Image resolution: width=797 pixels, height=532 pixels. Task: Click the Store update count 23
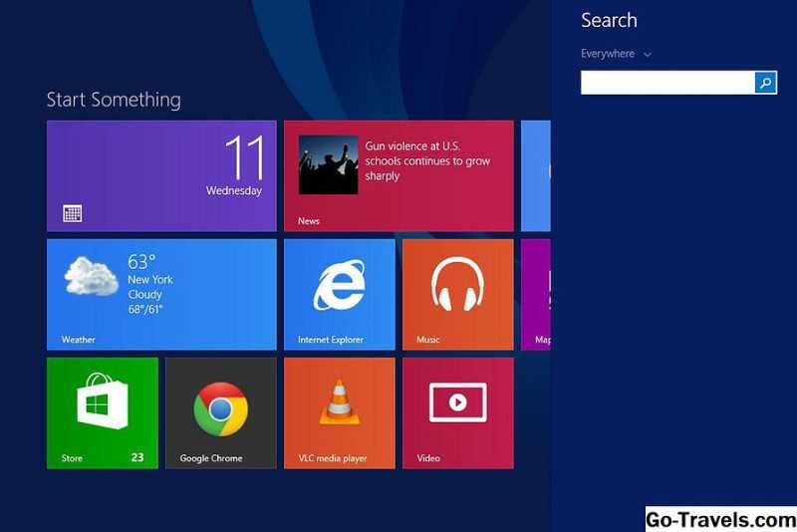(x=137, y=457)
